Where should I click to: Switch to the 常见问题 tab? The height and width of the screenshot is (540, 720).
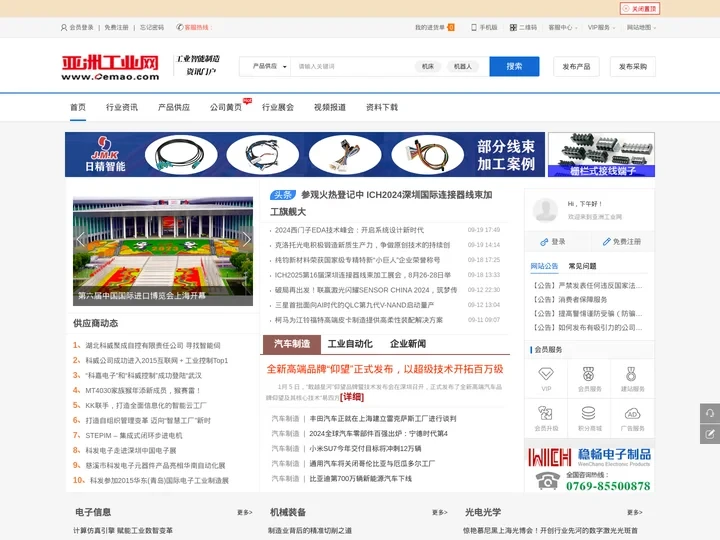point(582,266)
